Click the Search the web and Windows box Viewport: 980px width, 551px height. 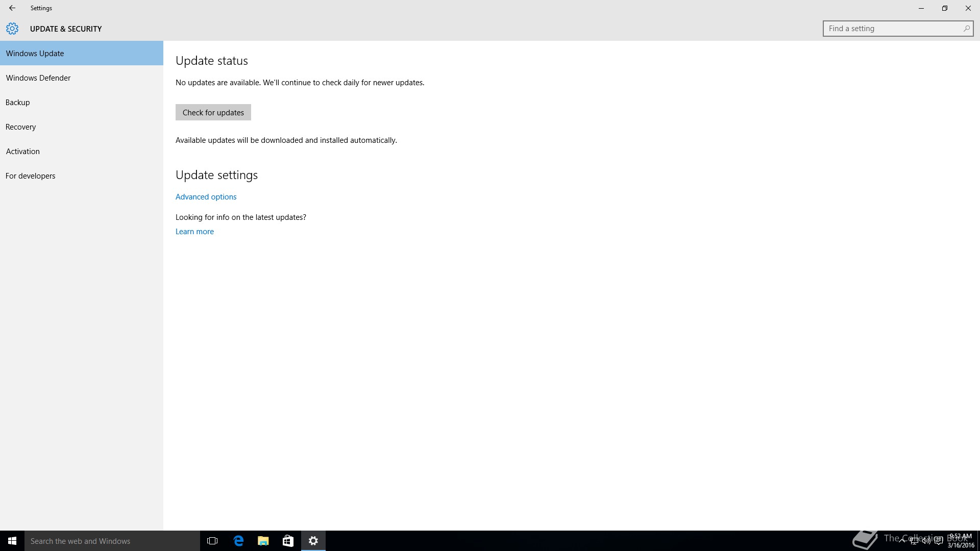pyautogui.click(x=112, y=541)
